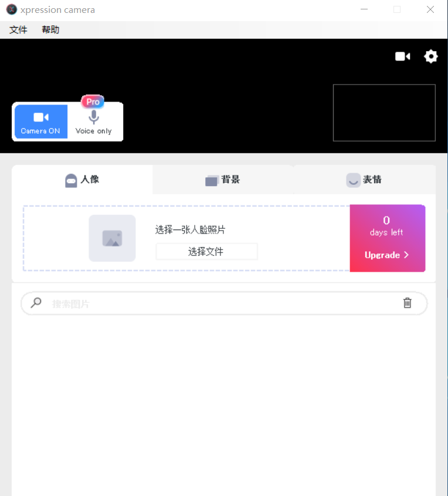Click the 0 days left banner
Image resolution: width=448 pixels, height=496 pixels.
pyautogui.click(x=388, y=238)
